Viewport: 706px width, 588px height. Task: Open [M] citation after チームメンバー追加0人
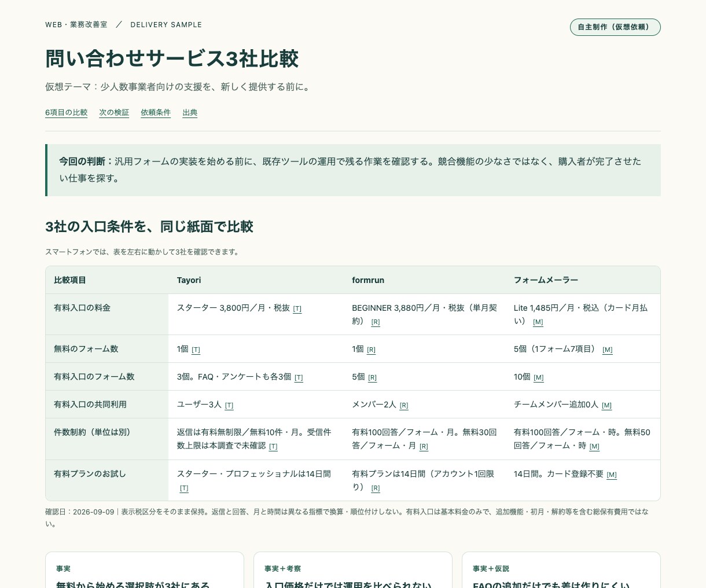click(x=607, y=405)
